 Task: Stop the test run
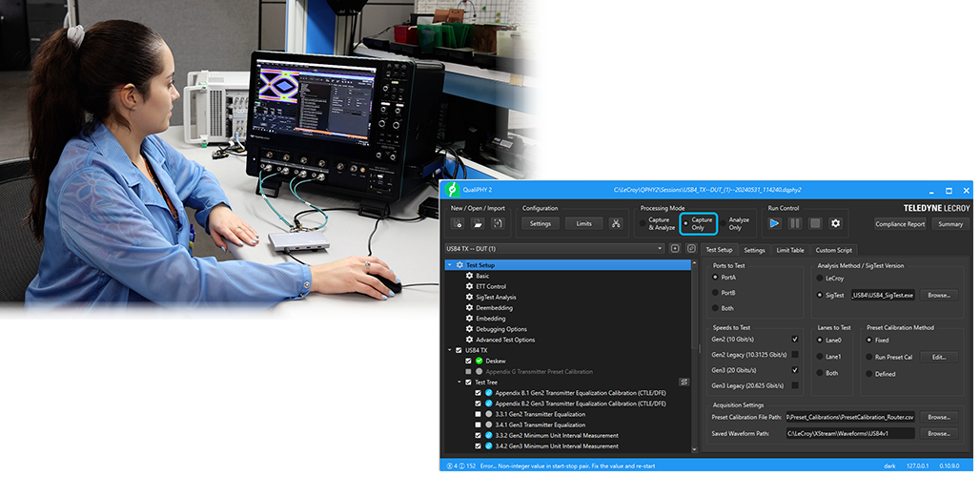click(x=815, y=223)
